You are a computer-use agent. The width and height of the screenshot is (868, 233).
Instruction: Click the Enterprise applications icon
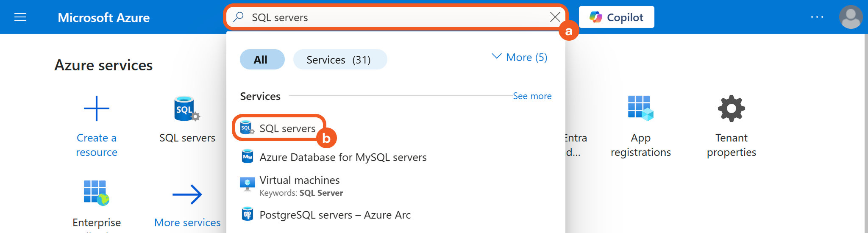[x=96, y=193]
